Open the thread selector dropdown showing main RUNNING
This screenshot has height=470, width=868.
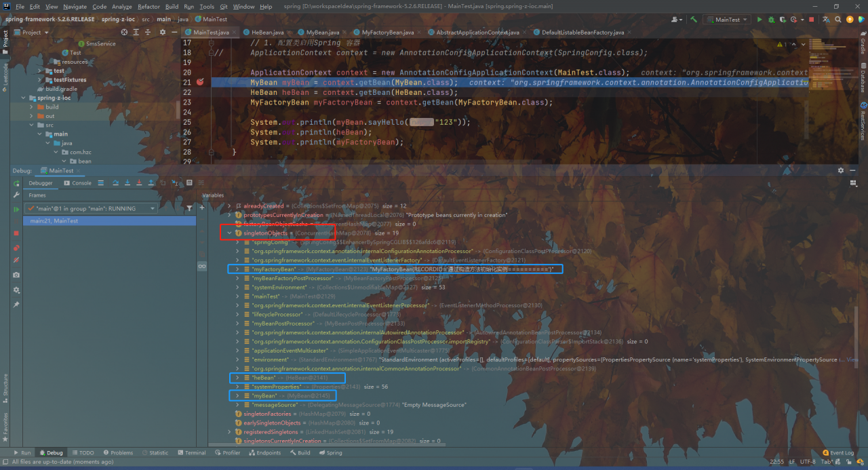92,209
